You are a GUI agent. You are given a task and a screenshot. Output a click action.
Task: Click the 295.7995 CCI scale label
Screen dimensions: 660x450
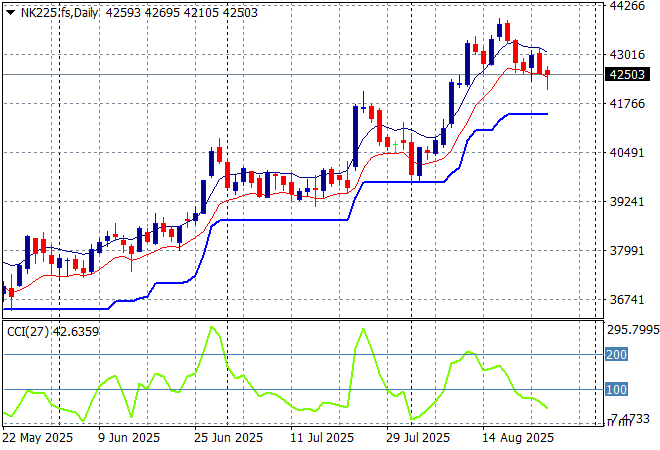tap(633, 330)
